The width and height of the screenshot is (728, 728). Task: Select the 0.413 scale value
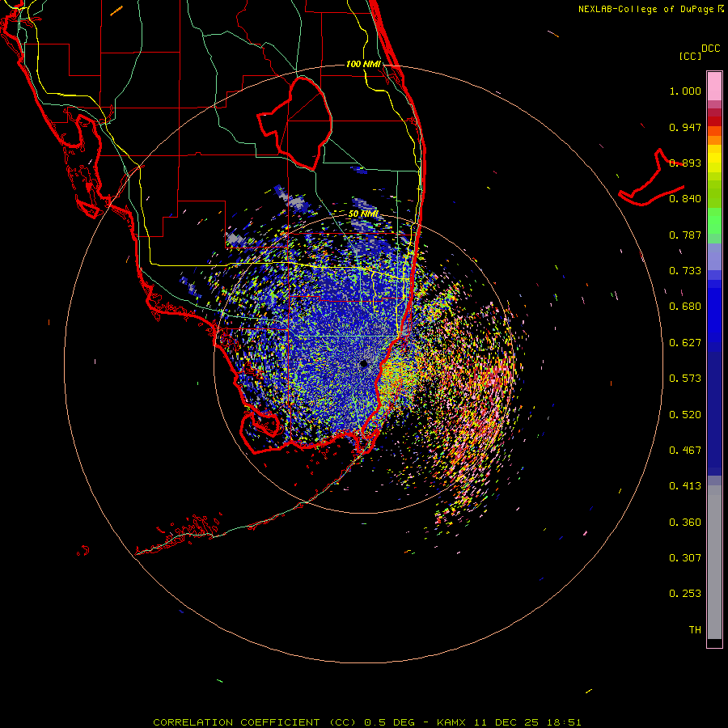[685, 486]
